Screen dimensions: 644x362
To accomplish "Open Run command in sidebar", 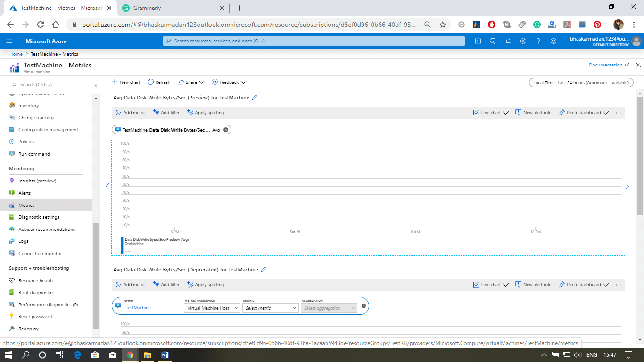I will [x=34, y=154].
